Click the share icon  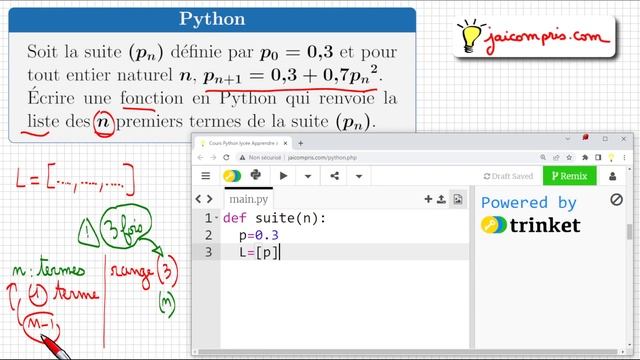coord(334,176)
